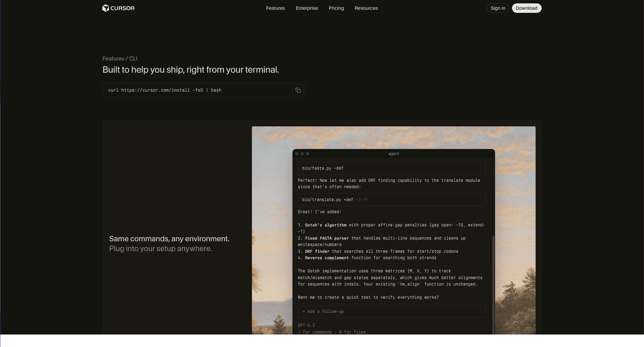Click 'Plug into your setup anywhere.' text

pos(160,248)
